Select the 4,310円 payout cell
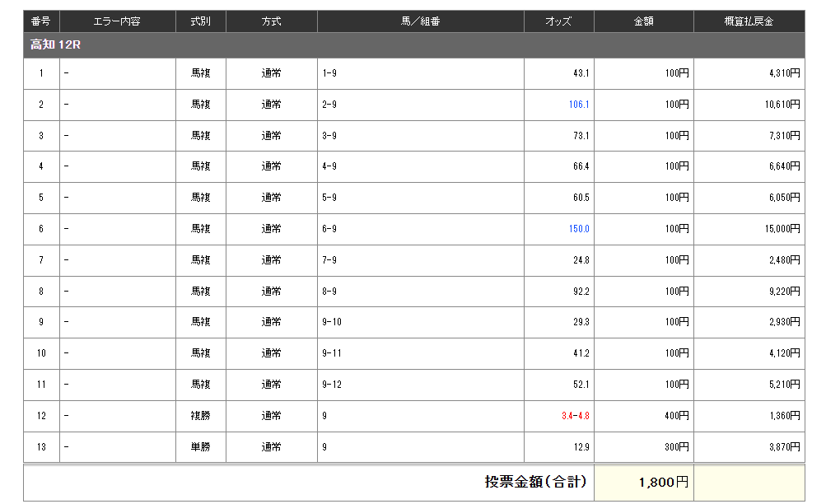 click(749, 73)
